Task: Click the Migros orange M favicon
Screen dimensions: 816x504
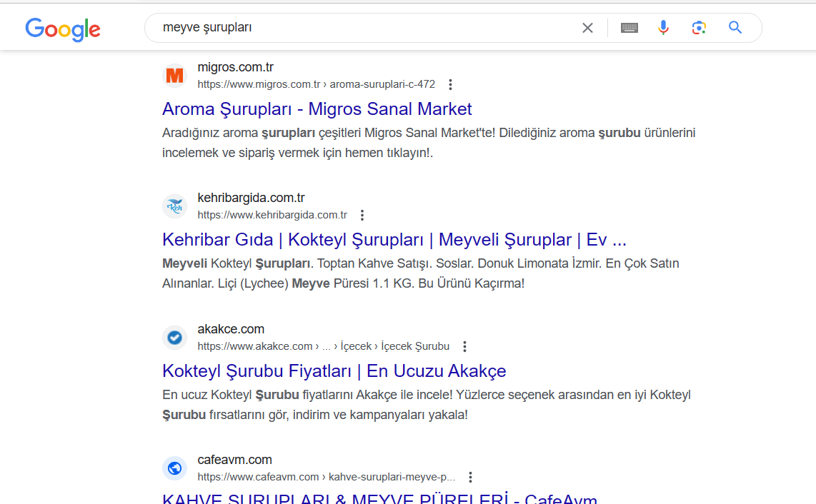Action: point(175,76)
